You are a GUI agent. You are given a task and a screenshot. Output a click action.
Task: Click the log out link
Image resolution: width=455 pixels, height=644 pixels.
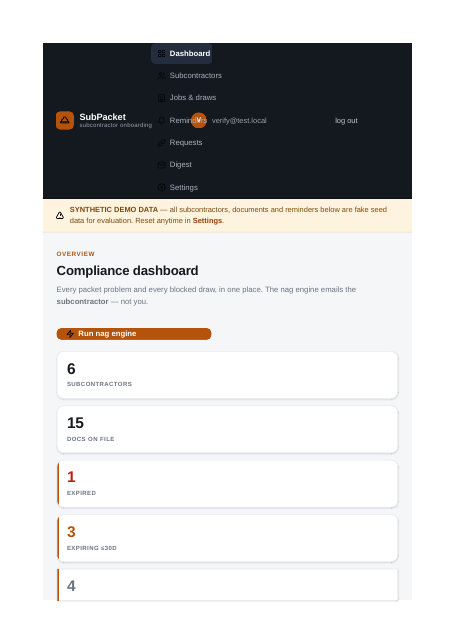pos(346,120)
